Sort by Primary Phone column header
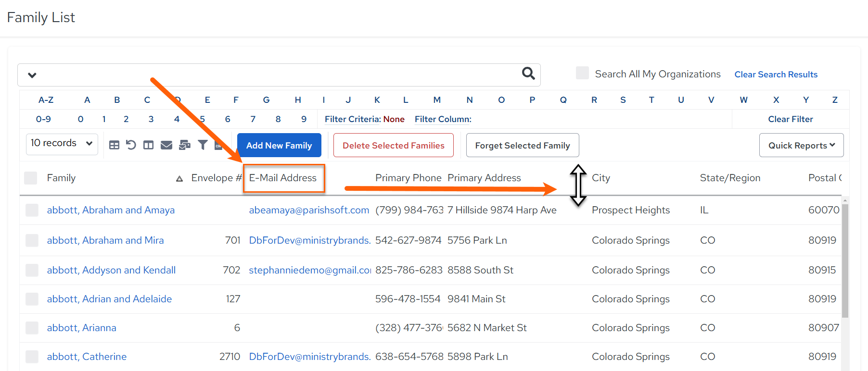 (x=408, y=178)
